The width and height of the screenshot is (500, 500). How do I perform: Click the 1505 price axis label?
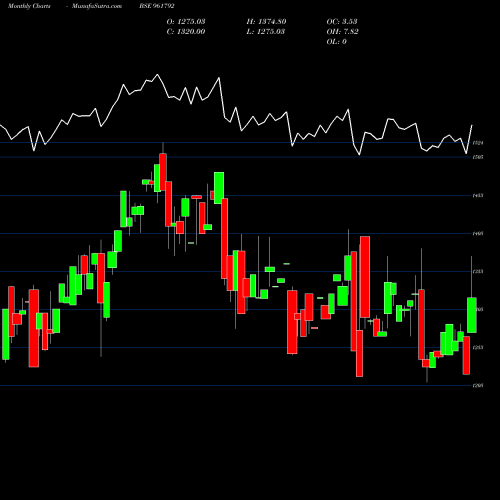(x=478, y=157)
